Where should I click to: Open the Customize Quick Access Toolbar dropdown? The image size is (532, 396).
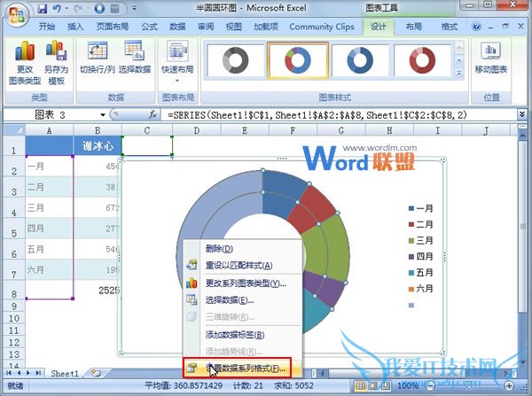135,8
